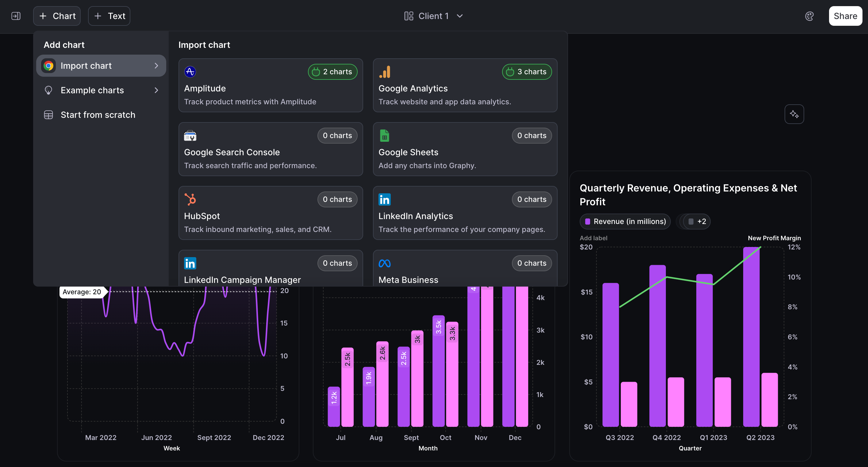Toggle the +2 hidden series legend pill
Image resolution: width=868 pixels, height=467 pixels.
[x=697, y=222]
